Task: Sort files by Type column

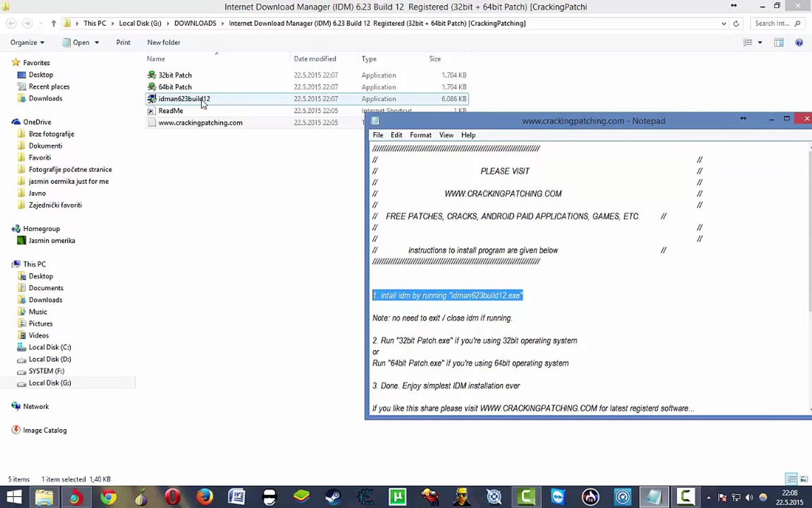Action: [x=391, y=59]
